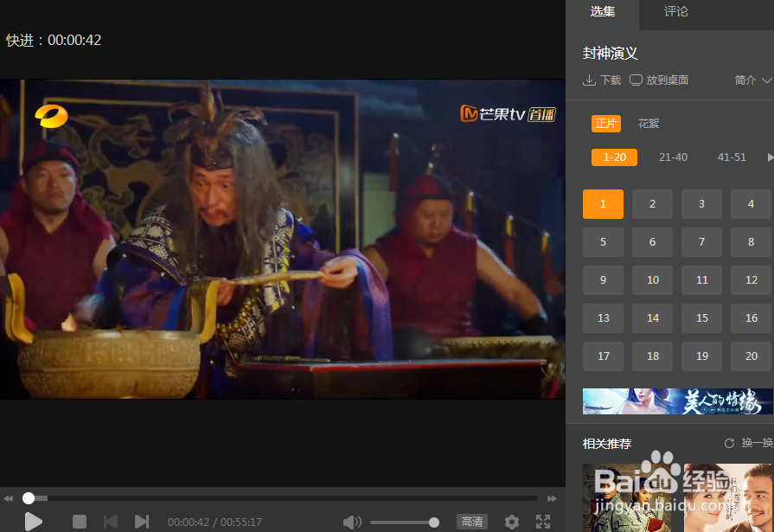Switch to the 评论 tab
Image resolution: width=774 pixels, height=532 pixels.
point(675,12)
